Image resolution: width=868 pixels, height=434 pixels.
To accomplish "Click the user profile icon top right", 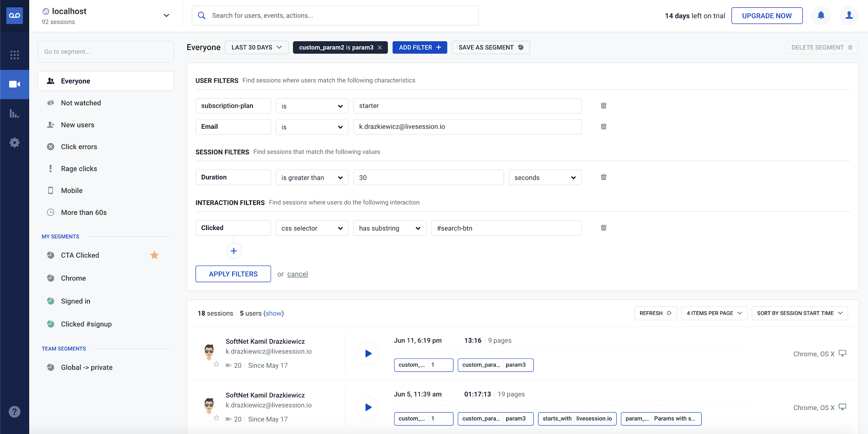I will pyautogui.click(x=849, y=15).
